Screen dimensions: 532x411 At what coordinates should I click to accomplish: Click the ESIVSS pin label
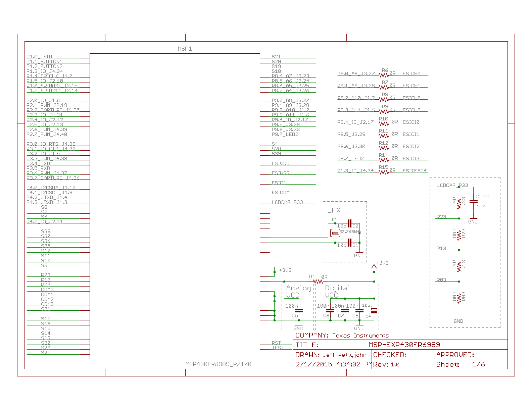pyautogui.click(x=280, y=173)
